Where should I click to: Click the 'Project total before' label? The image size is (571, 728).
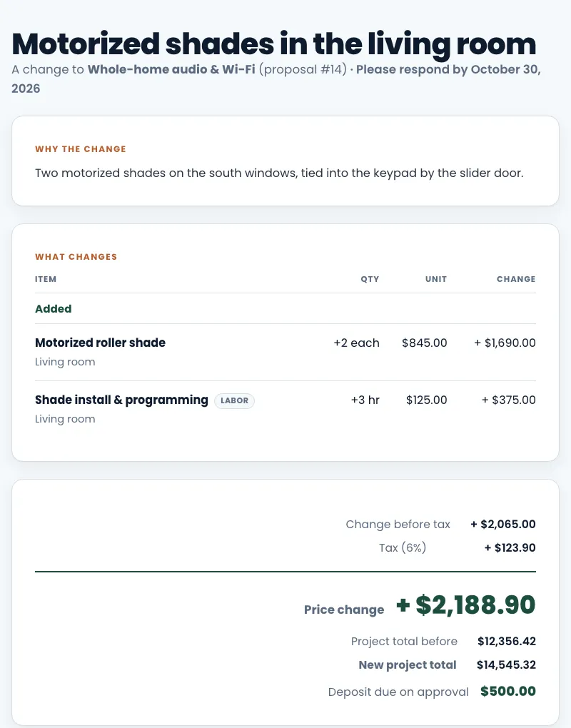tap(404, 641)
